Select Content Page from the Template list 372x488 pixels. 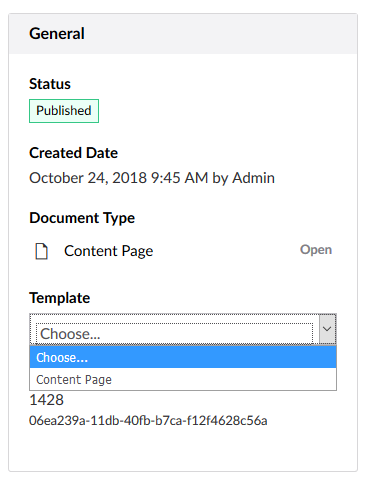click(x=183, y=379)
